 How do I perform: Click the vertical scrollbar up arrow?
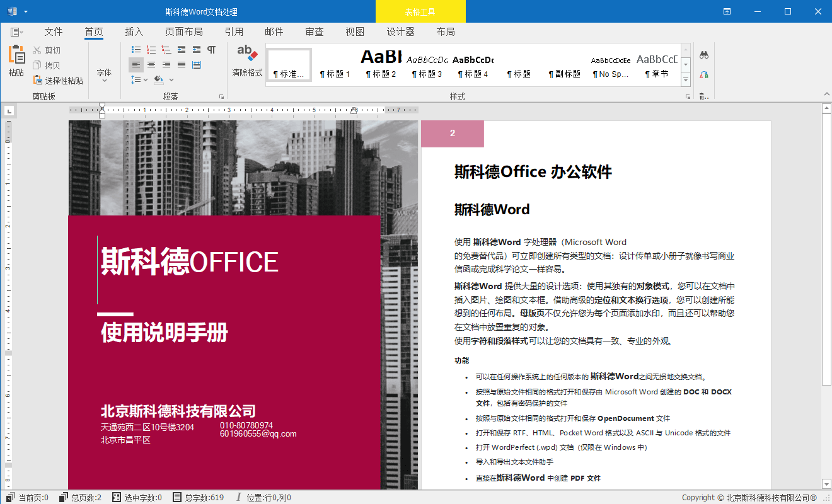pos(826,109)
